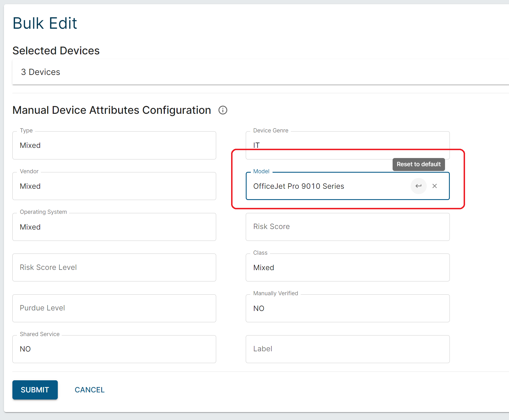
Task: Open the Class dropdown field
Action: 347,268
